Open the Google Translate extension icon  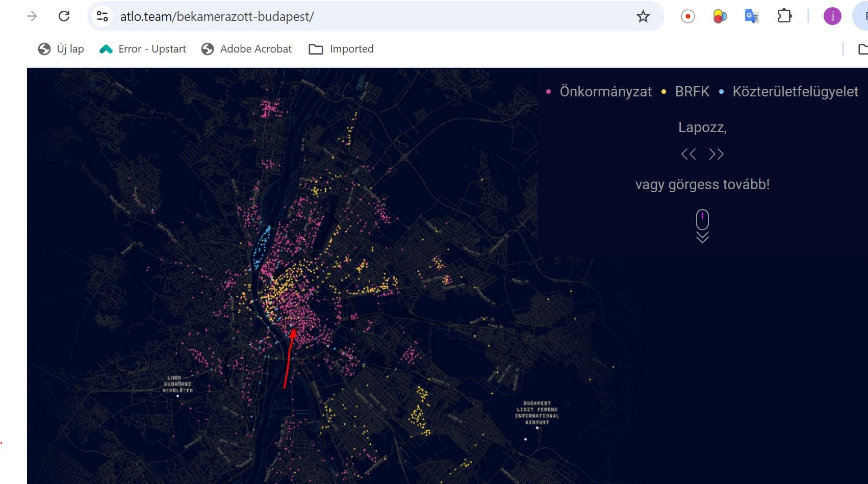click(751, 16)
